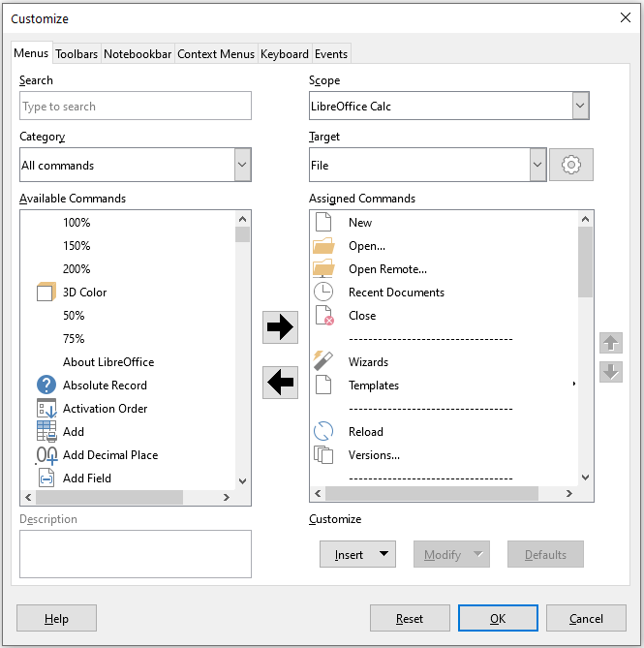Open the target menu gear options
This screenshot has height=648, width=644.
(x=571, y=165)
